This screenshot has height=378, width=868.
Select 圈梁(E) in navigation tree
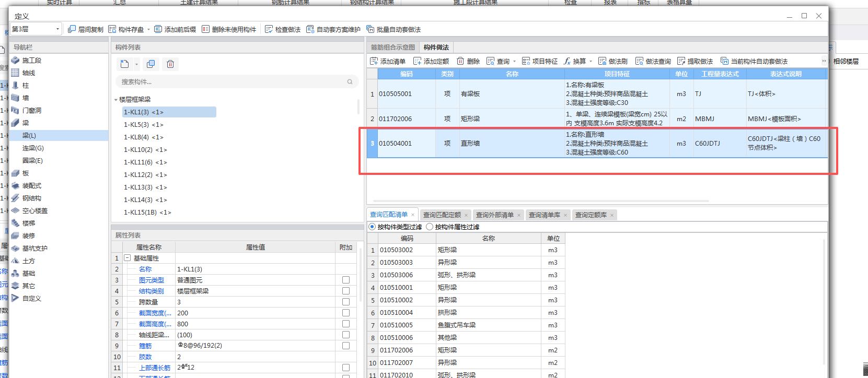32,161
